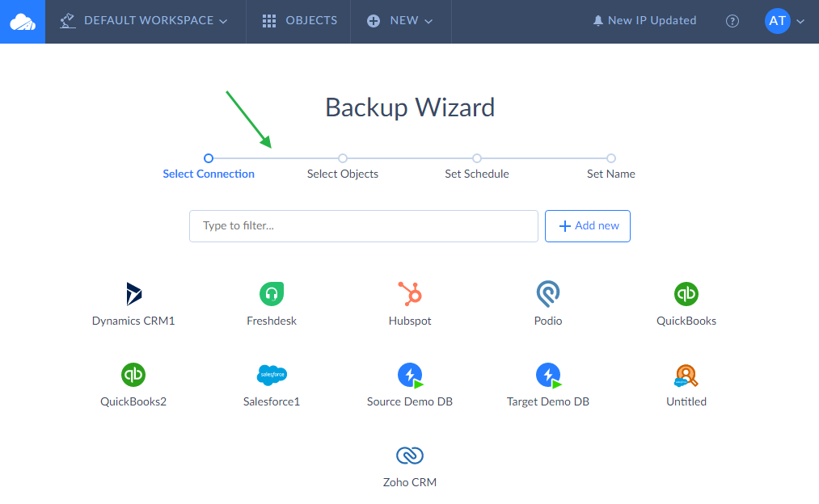
Task: Select the Salesforce1 connection icon
Action: click(x=272, y=375)
